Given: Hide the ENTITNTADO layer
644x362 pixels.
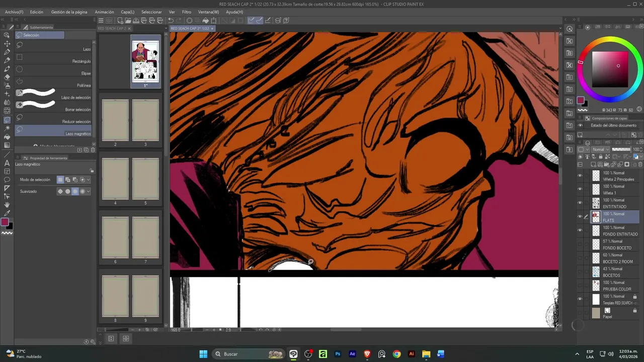Looking at the screenshot, I should [x=580, y=203].
